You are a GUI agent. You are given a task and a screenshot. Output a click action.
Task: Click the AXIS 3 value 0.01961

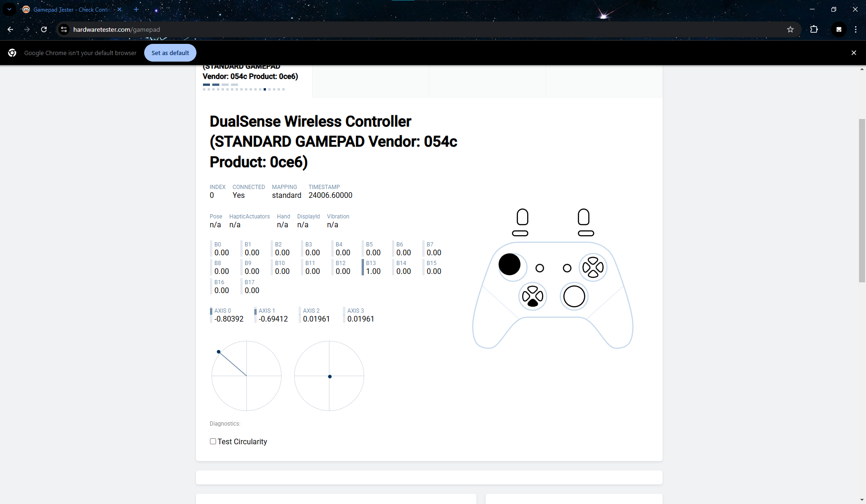(x=361, y=319)
